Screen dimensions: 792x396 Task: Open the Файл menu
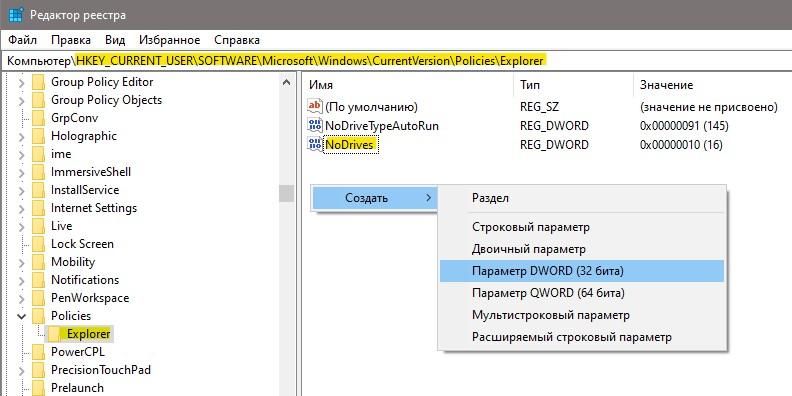[x=22, y=40]
